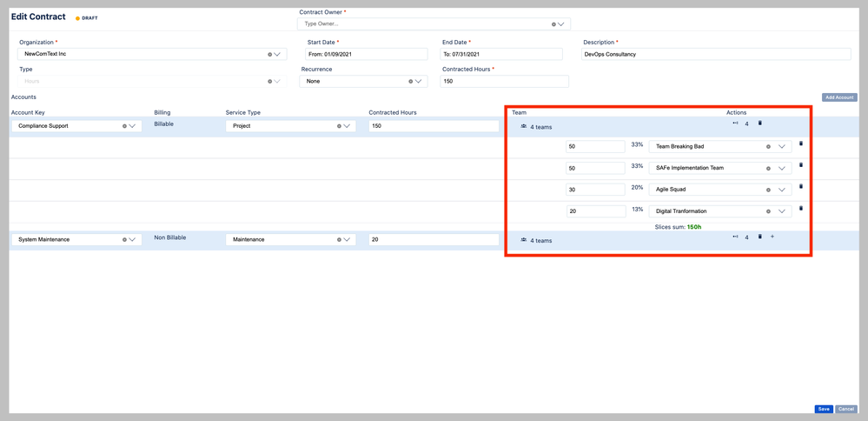Click the slice icon in System Maintenance actions

(x=736, y=237)
